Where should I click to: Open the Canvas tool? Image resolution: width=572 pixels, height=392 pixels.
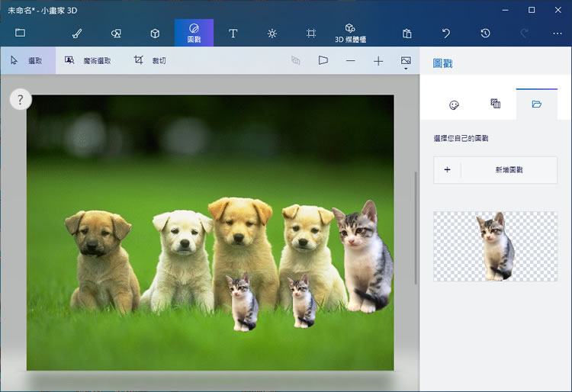click(x=311, y=34)
